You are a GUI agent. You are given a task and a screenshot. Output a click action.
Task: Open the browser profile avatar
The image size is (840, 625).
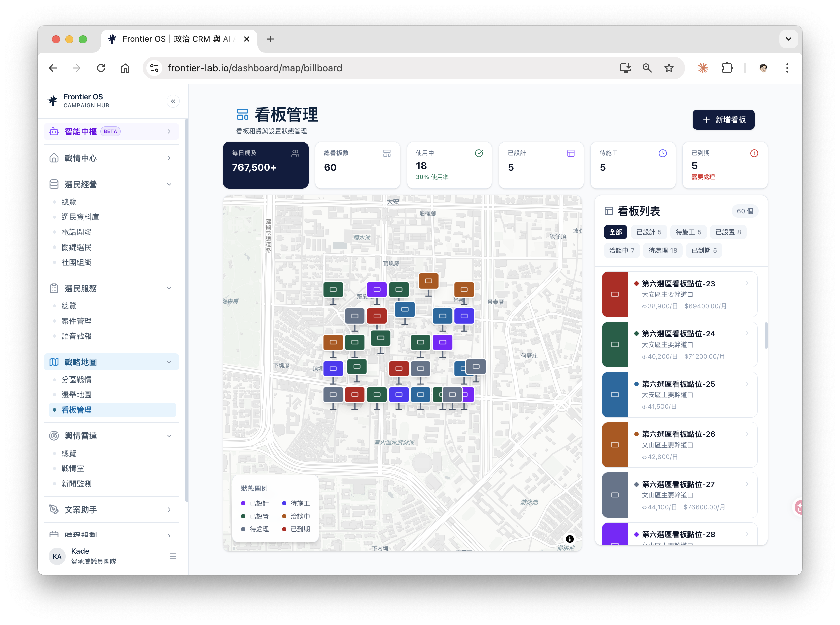(x=763, y=68)
